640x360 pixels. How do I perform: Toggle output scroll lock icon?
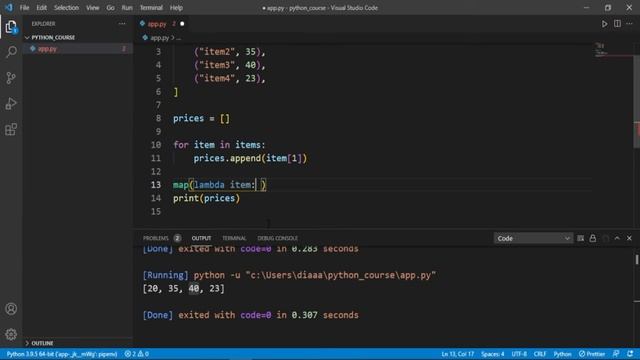coord(593,238)
